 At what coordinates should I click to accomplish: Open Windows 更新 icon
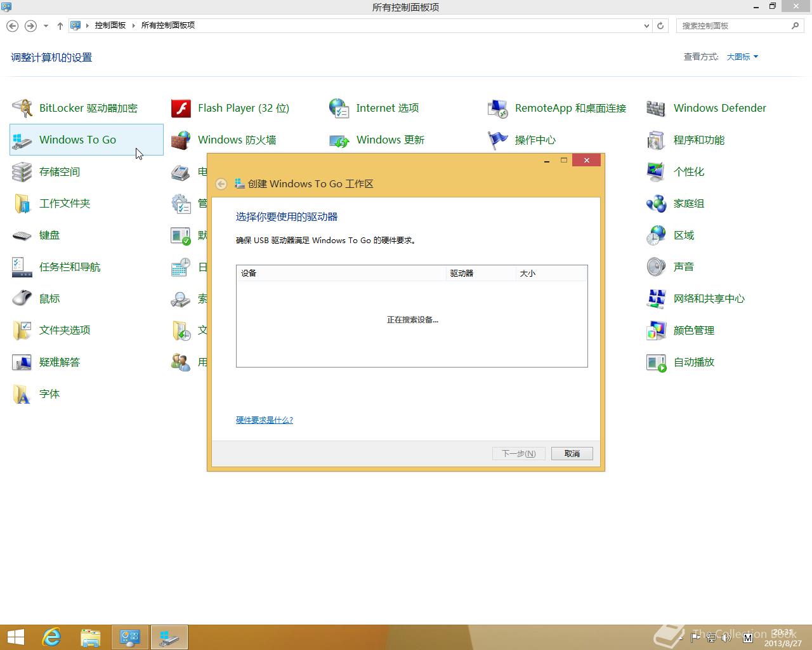(339, 140)
